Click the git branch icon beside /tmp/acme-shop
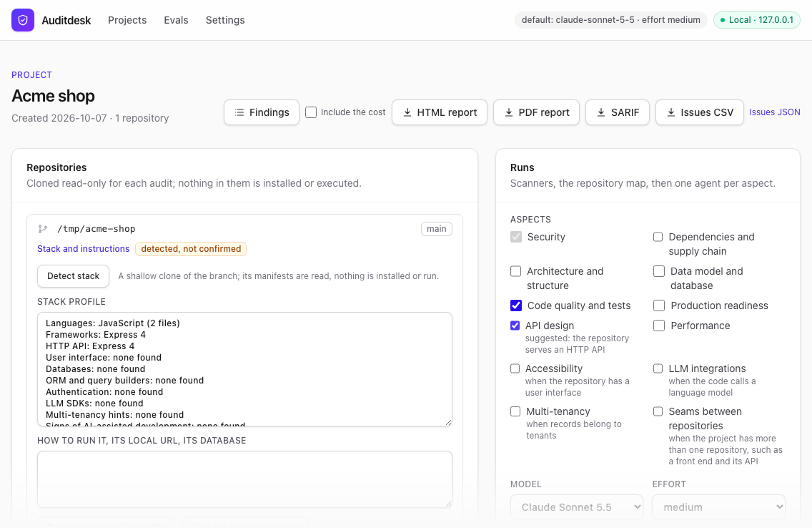The height and width of the screenshot is (528, 812). click(x=43, y=229)
